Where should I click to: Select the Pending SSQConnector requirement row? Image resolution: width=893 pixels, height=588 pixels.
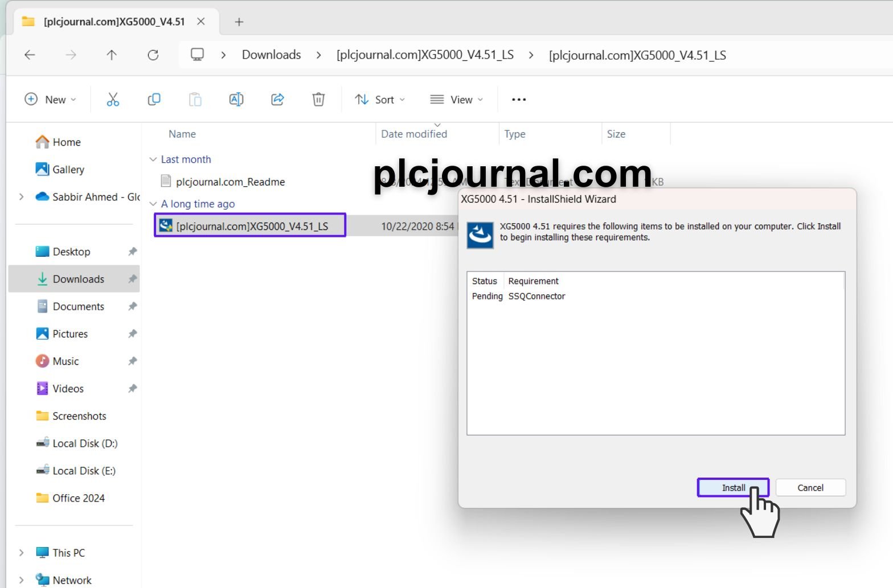(x=519, y=296)
